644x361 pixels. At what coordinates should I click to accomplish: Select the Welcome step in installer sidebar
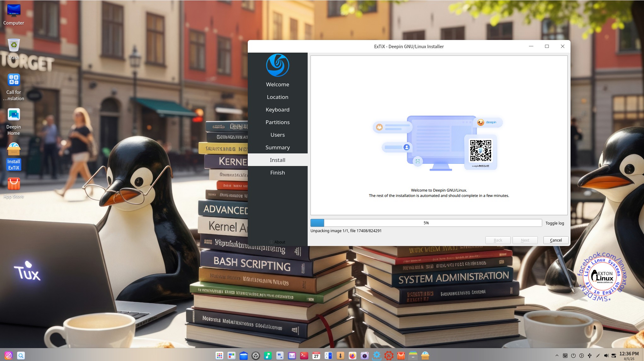coord(277,84)
